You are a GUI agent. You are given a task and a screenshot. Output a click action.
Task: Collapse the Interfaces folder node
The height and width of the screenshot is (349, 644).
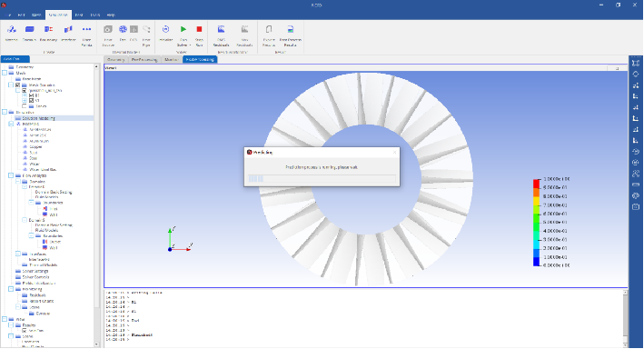(17, 254)
